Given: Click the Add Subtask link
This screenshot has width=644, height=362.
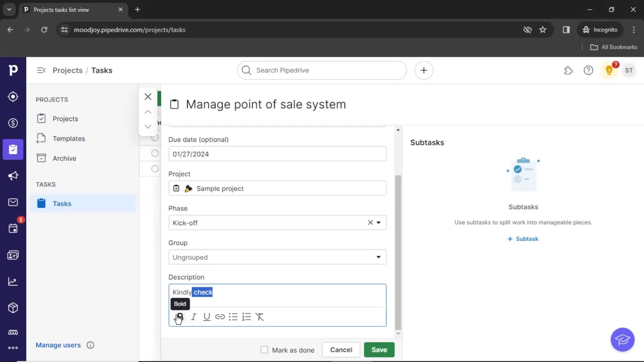Looking at the screenshot, I should [523, 239].
